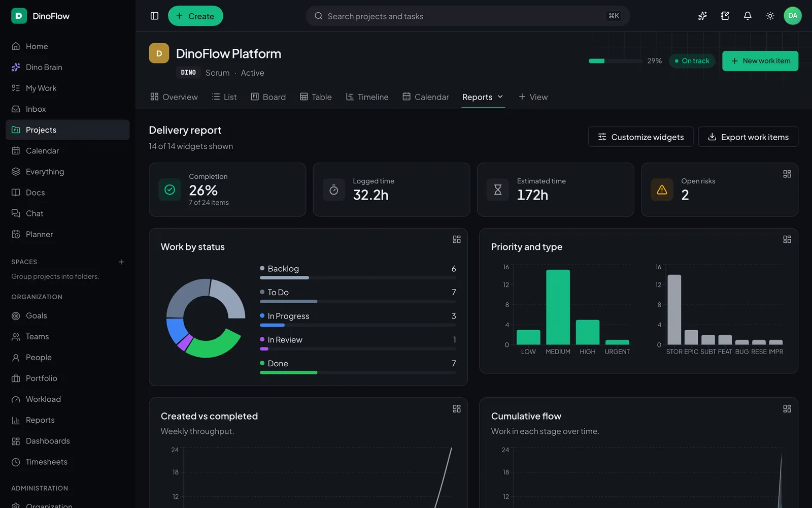Open the Table view tab

[316, 97]
